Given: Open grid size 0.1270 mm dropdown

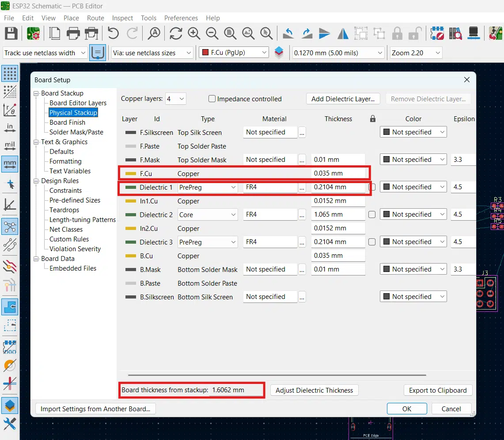Looking at the screenshot, I should pyautogui.click(x=338, y=53).
